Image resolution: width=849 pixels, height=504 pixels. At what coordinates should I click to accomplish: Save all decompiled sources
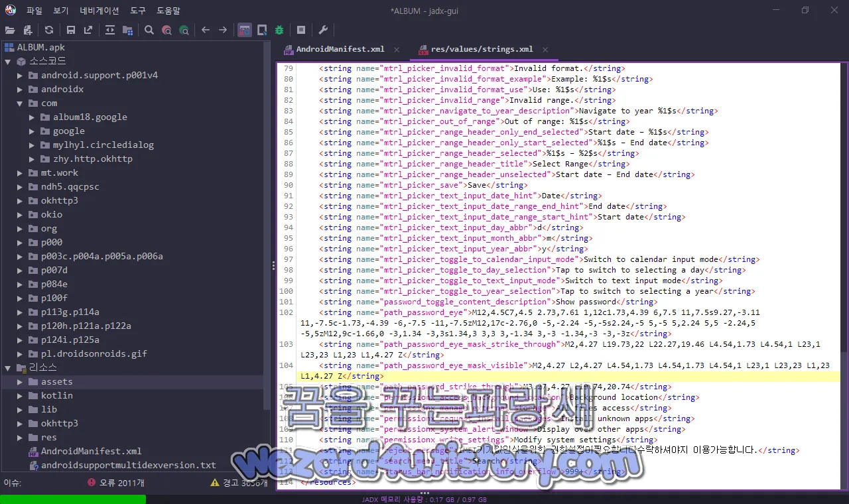(x=70, y=30)
